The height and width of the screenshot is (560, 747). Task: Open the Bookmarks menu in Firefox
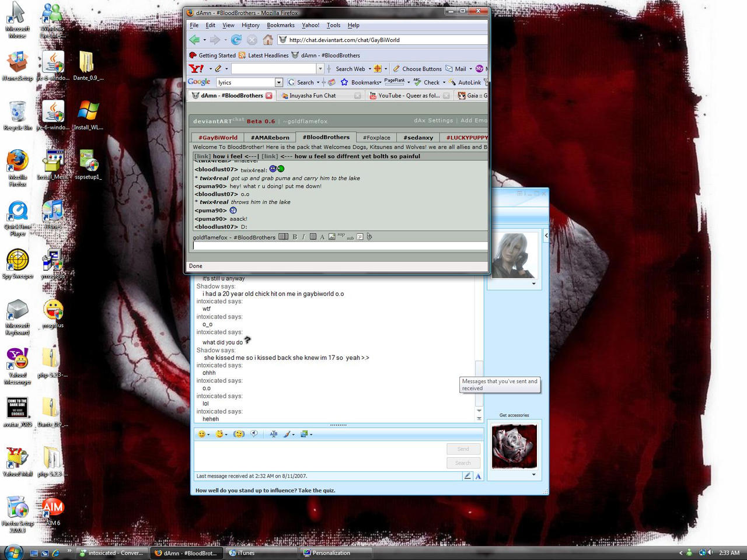coord(281,25)
